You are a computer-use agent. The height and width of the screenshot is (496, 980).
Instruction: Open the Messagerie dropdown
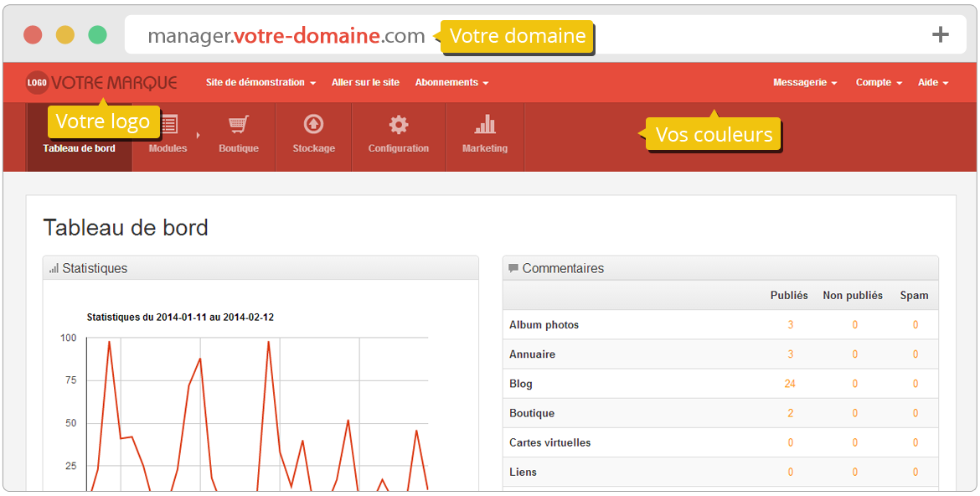(x=805, y=83)
